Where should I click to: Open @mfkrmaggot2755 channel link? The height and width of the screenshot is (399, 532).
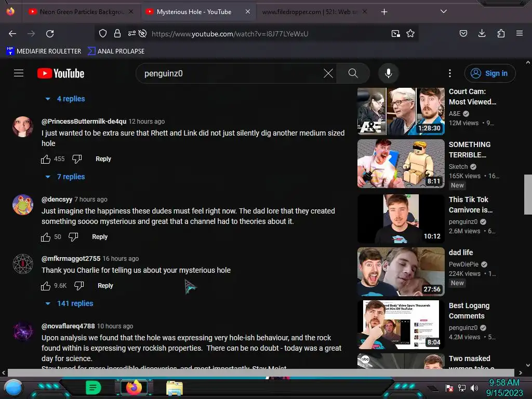[71, 259]
